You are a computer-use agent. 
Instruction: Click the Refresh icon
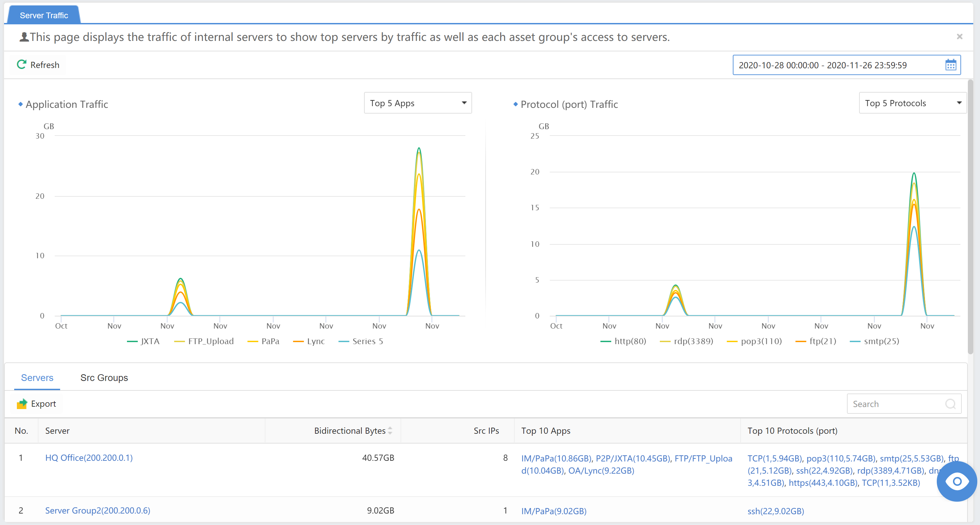point(21,64)
